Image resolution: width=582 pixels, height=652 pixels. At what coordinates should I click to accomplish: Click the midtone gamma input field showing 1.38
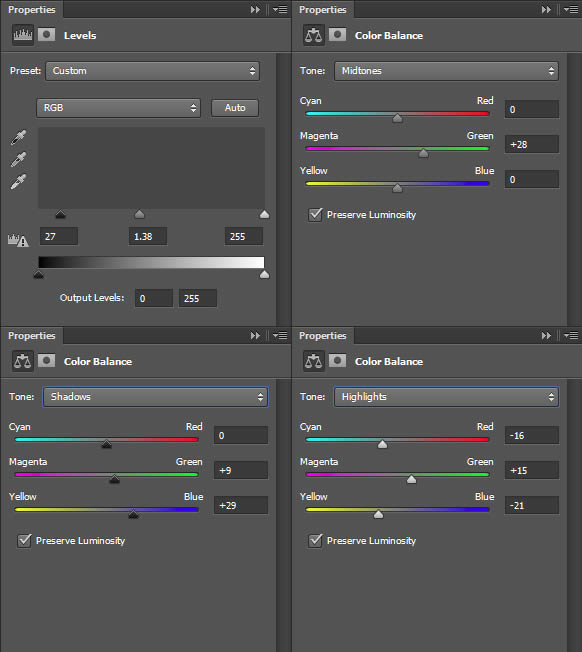(148, 236)
